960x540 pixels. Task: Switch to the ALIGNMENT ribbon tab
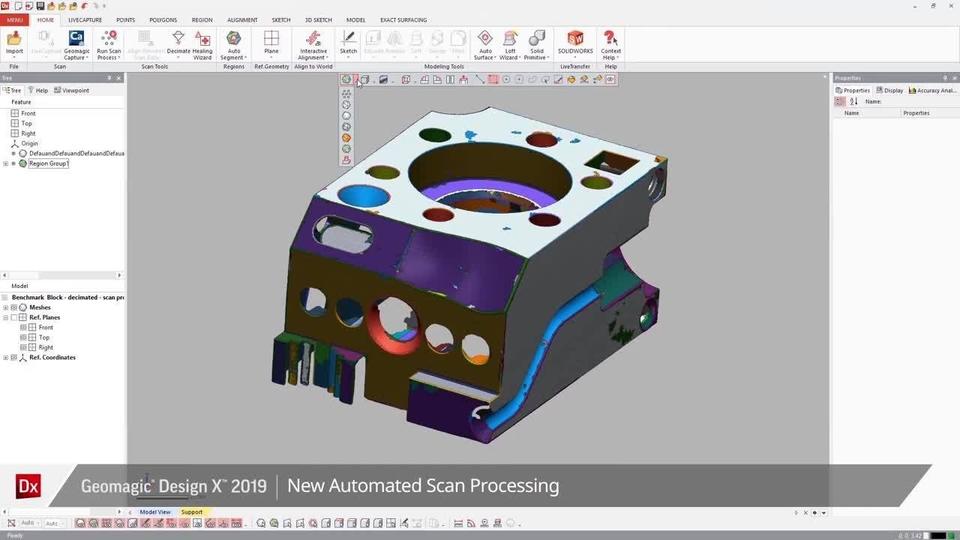[242, 20]
